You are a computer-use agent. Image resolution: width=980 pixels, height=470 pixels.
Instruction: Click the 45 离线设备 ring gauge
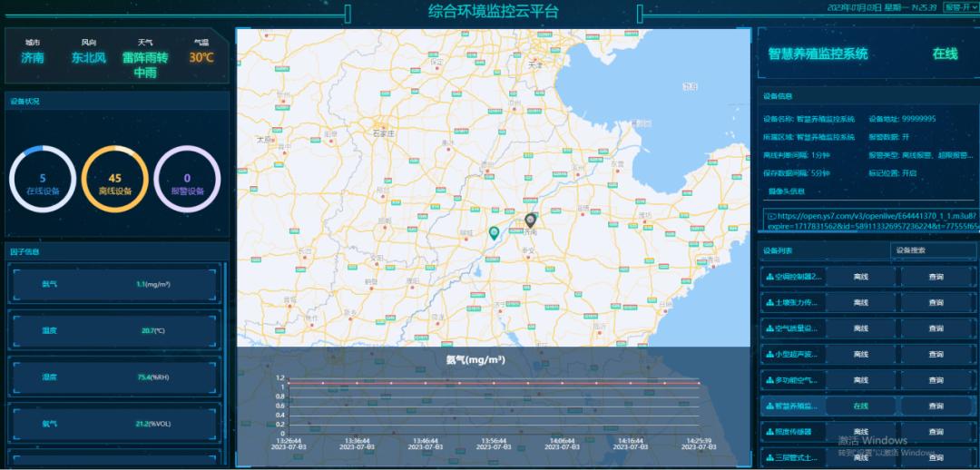[x=114, y=179]
